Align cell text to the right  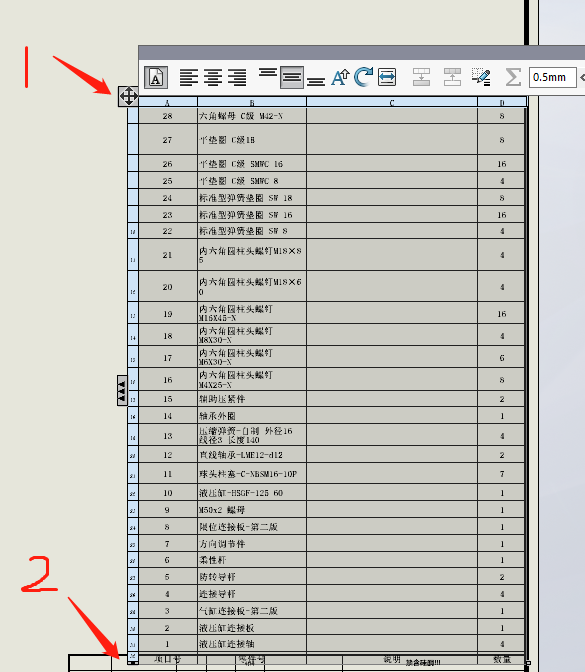[237, 78]
